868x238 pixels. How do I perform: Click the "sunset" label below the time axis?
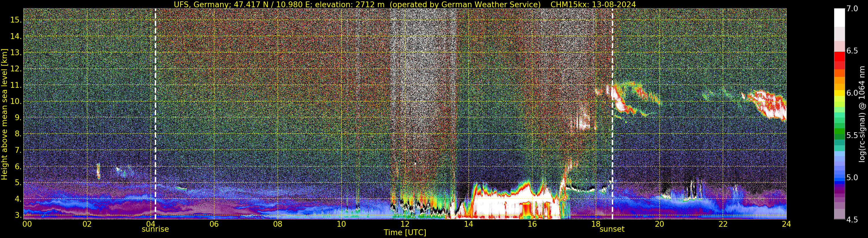pos(612,229)
